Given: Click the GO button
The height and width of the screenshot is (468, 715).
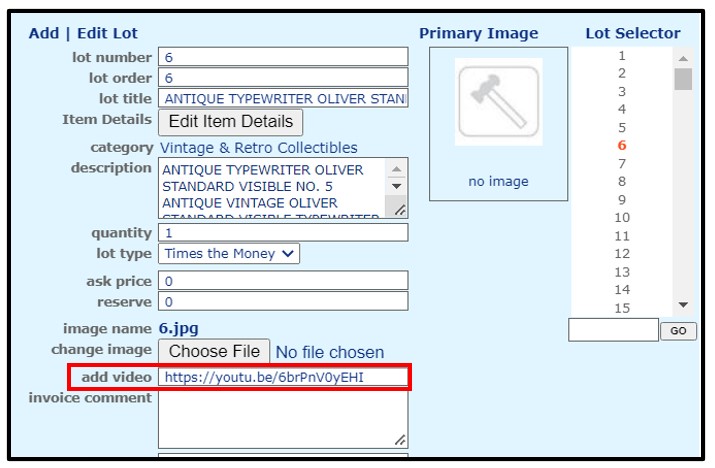Looking at the screenshot, I should [x=678, y=331].
